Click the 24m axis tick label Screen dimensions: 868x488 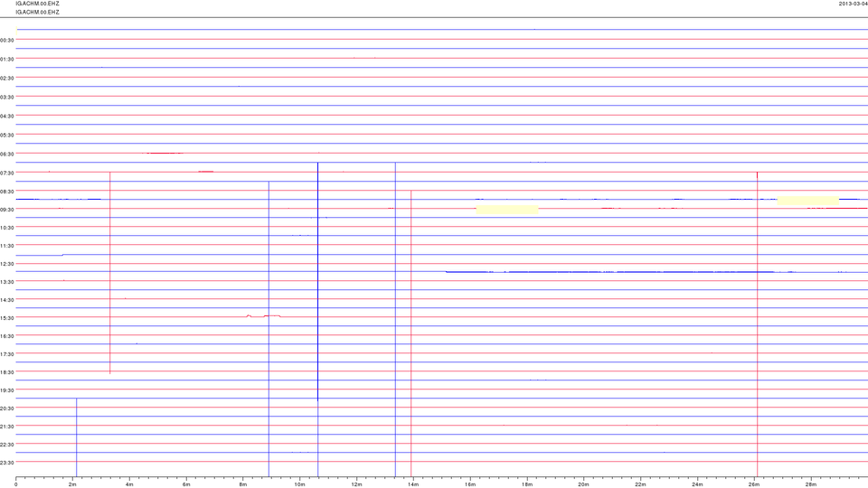[x=697, y=484]
